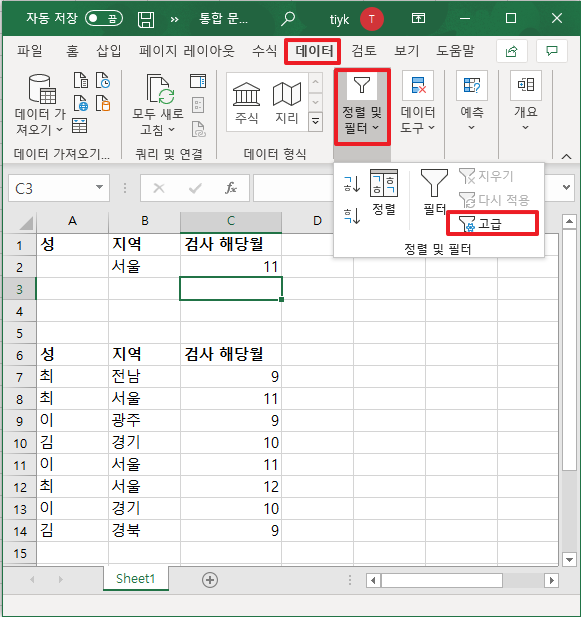Switch to the 검토 ribbon tab
The image size is (581, 617).
(x=364, y=51)
